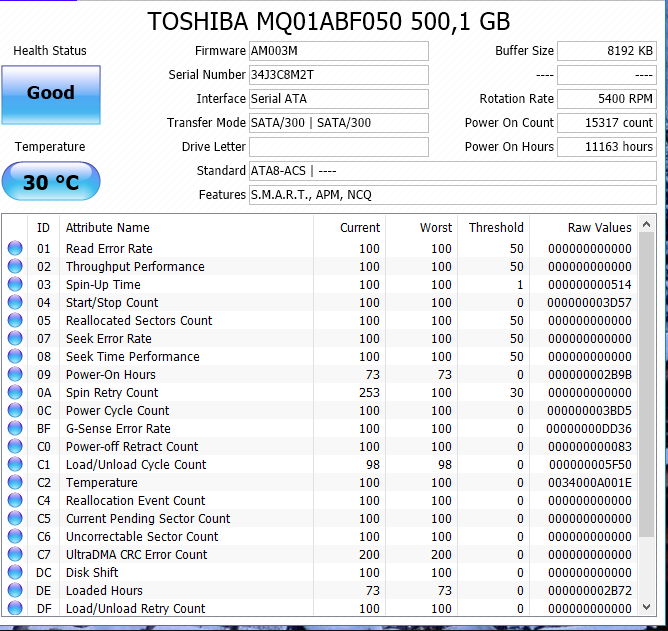Select the Reallocated Sectors Count attribute name
668x631 pixels.
pos(139,320)
